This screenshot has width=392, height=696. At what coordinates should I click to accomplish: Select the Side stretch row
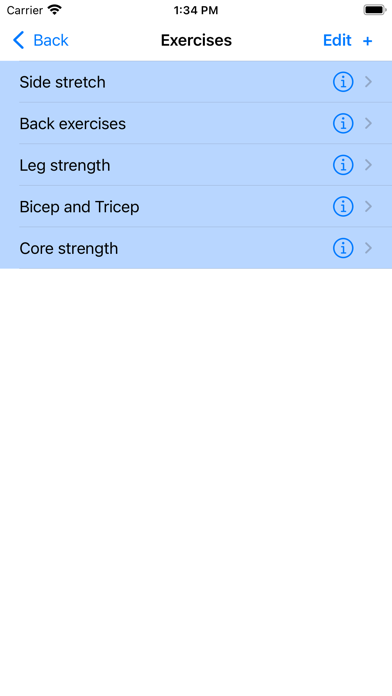(x=196, y=82)
